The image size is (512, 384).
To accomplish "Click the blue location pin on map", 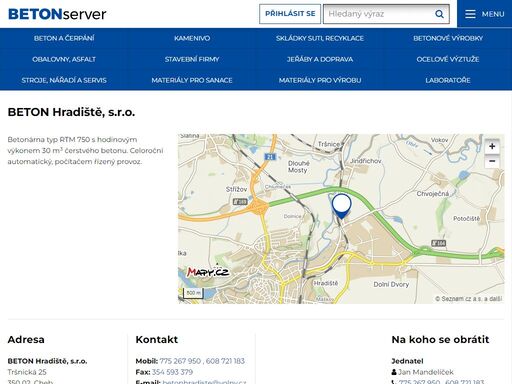I will 341,206.
